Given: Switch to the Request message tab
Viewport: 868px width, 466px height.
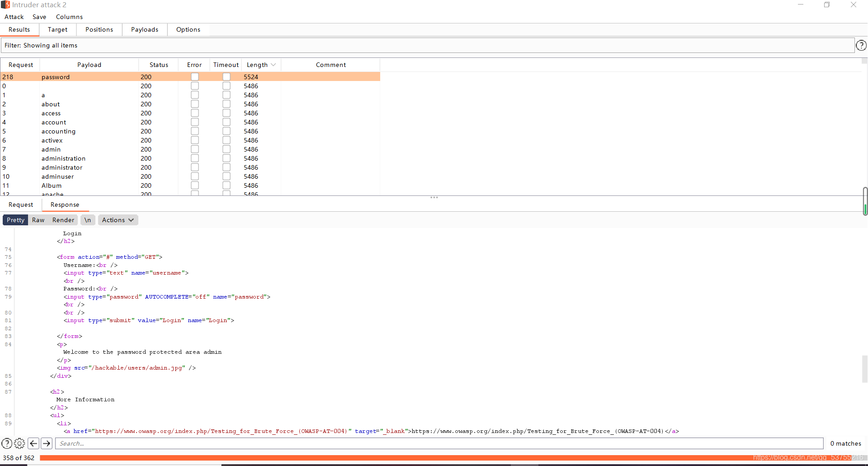Looking at the screenshot, I should tap(21, 204).
